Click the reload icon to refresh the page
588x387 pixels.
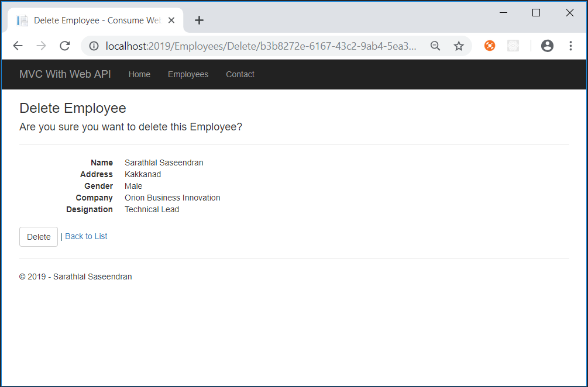pos(64,46)
